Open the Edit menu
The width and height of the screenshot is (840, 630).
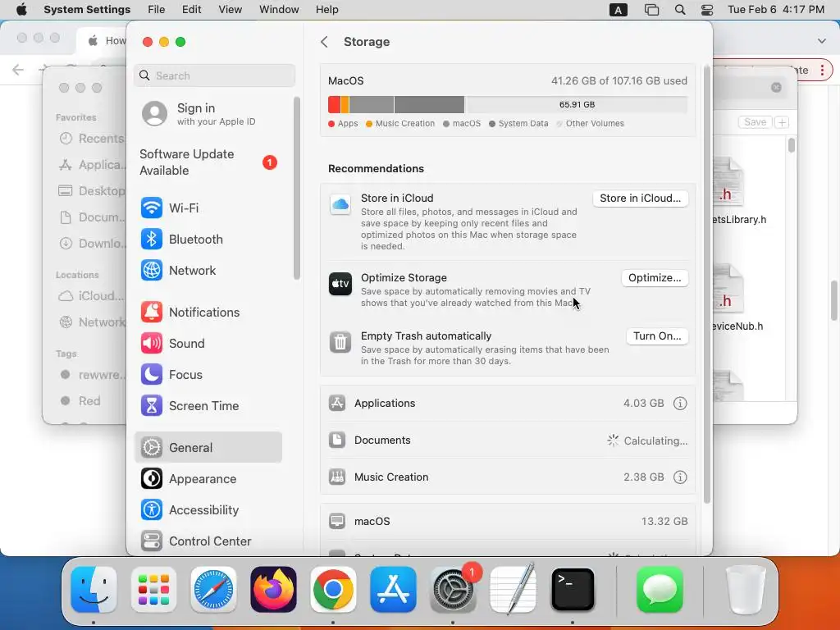click(191, 10)
